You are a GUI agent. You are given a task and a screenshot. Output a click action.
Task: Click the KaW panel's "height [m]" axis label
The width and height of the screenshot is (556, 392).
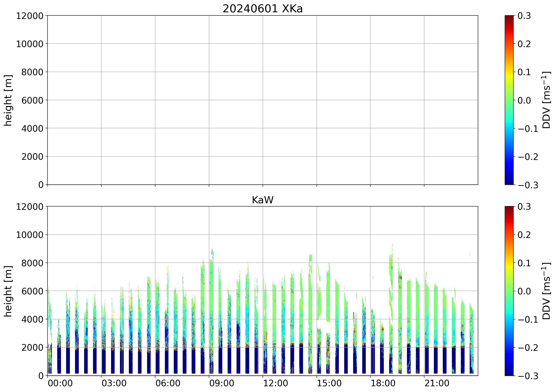(8, 291)
